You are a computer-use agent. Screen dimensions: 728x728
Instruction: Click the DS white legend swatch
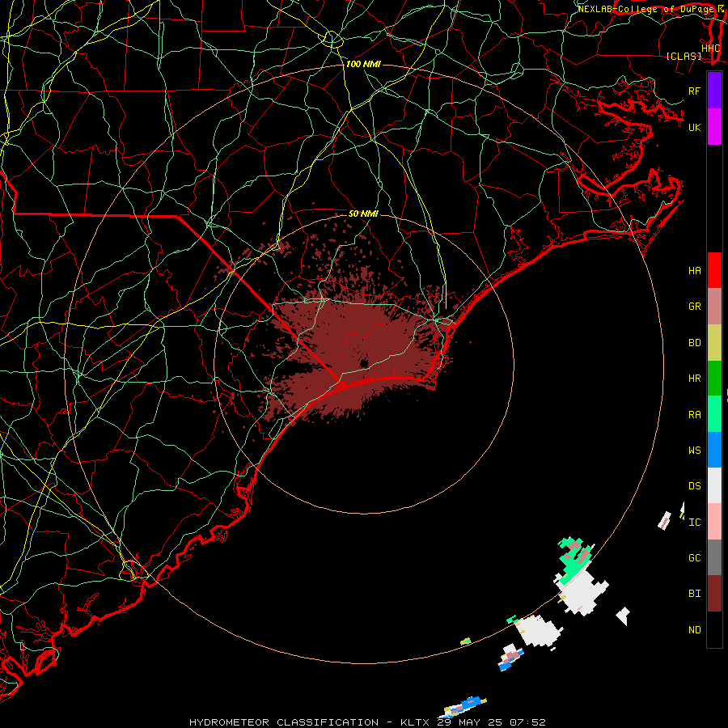point(714,485)
